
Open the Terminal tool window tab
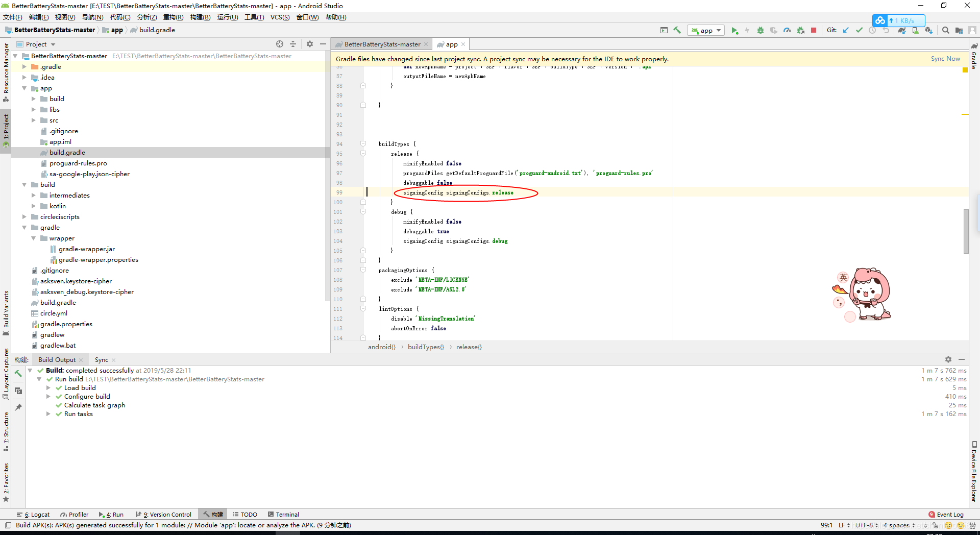284,515
